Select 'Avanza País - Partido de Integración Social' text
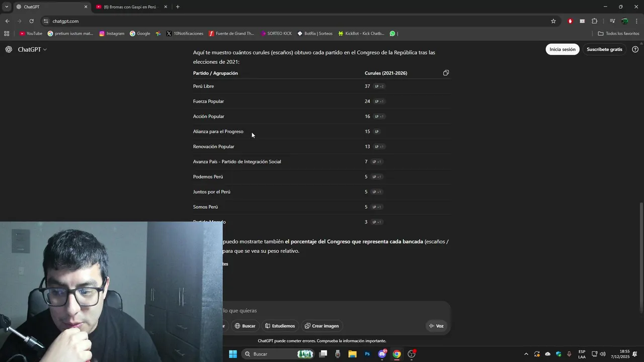The width and height of the screenshot is (644, 362). pos(237,162)
